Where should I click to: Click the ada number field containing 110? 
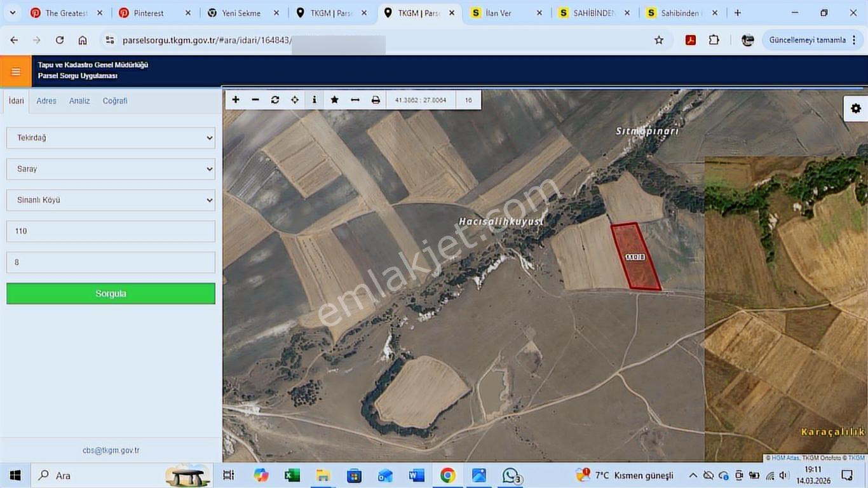coord(111,231)
